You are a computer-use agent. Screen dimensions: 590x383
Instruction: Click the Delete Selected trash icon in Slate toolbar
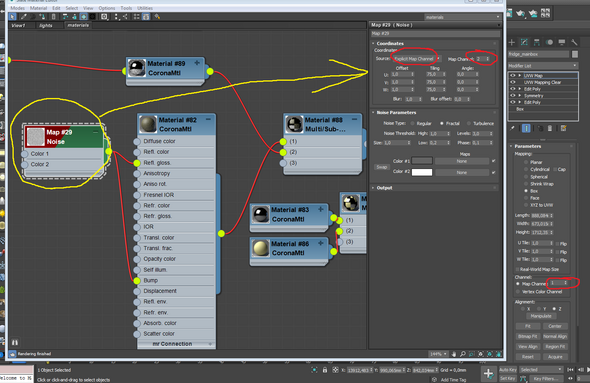coord(54,17)
